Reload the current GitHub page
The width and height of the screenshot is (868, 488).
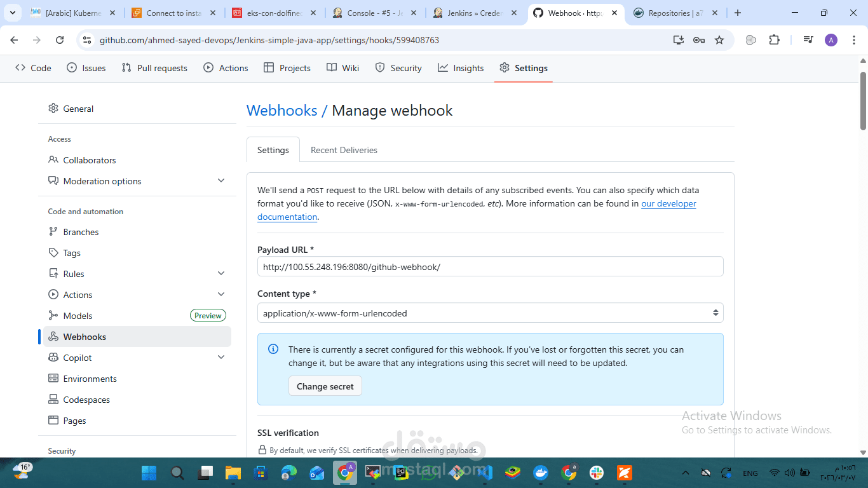tap(60, 40)
